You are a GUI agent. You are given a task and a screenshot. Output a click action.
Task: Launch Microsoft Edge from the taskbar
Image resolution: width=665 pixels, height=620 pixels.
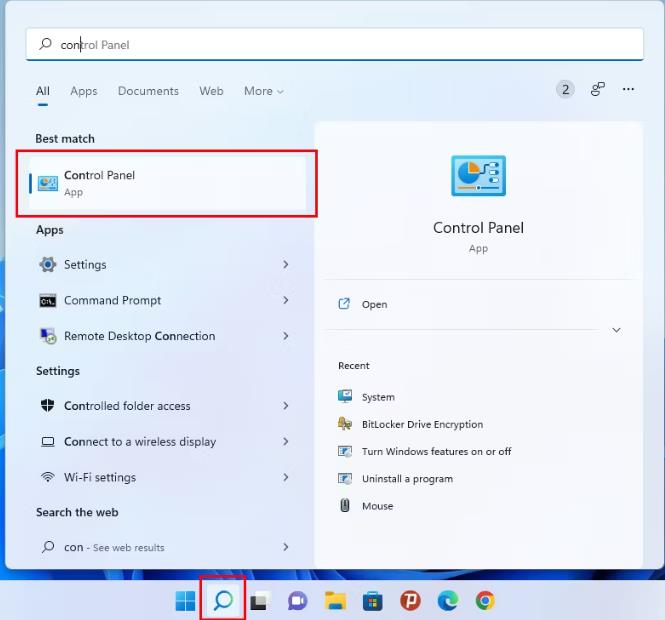point(448,601)
